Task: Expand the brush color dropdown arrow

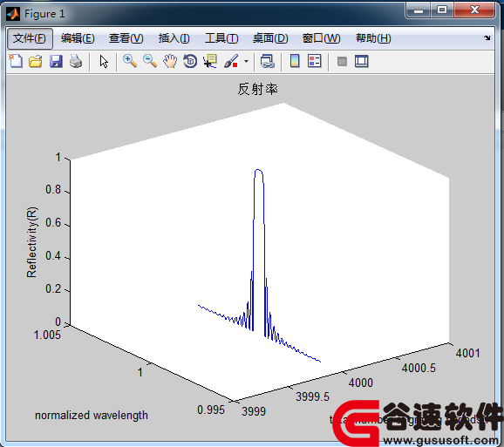Action: 246,61
